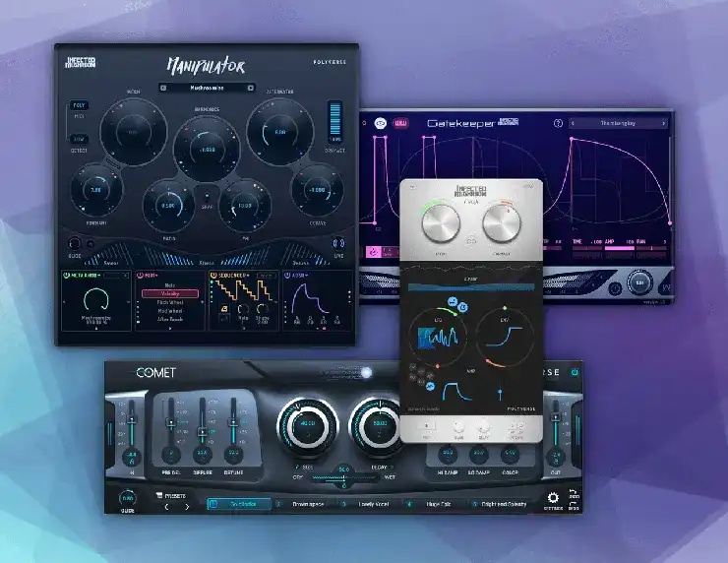
Task: Select Pitch Wheel in MIDI list
Action: (170, 302)
